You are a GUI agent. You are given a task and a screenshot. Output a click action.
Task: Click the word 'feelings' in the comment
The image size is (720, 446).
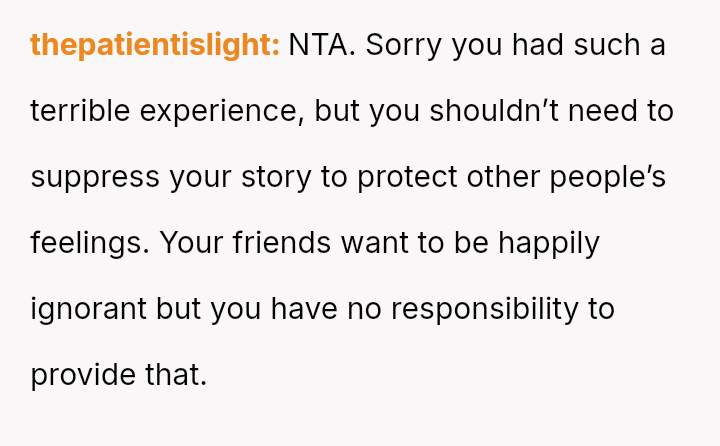90,243
